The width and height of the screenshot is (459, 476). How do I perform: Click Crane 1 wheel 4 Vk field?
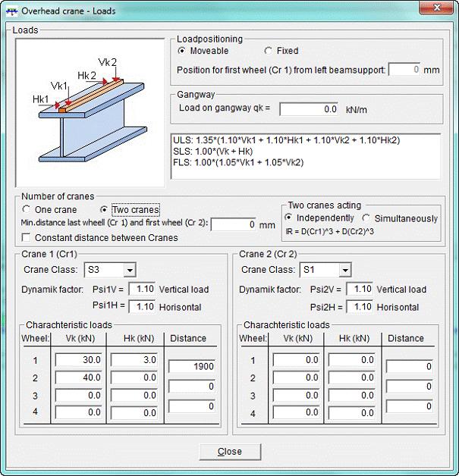coord(79,412)
